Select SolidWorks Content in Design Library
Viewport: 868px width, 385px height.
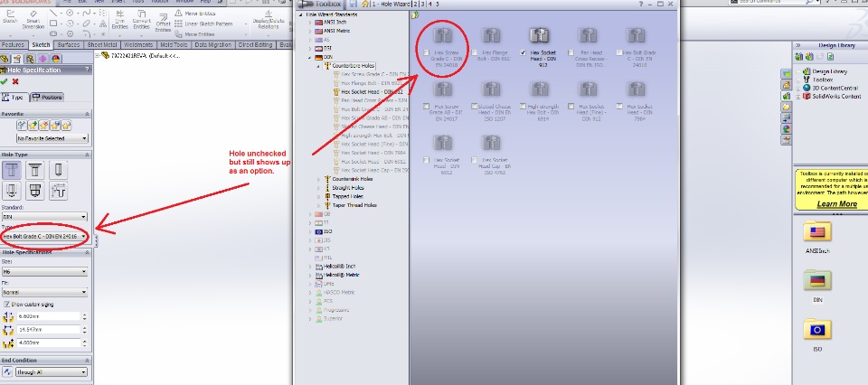836,96
